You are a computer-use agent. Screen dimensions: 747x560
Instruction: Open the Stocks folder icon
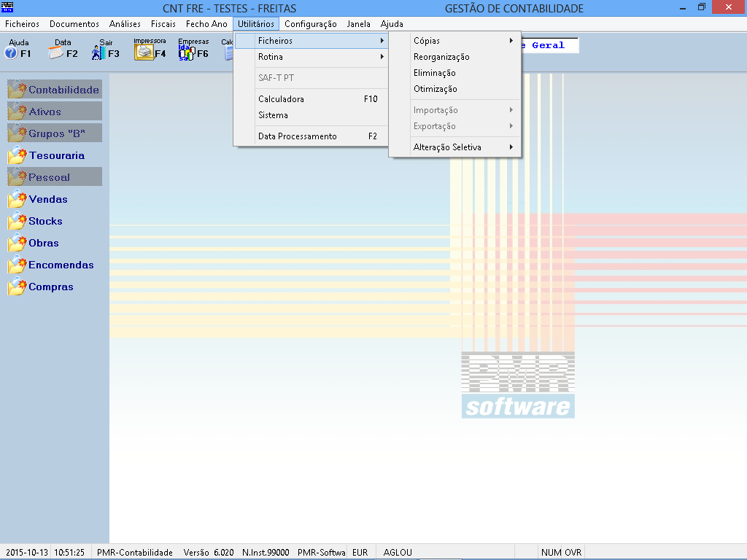point(17,220)
